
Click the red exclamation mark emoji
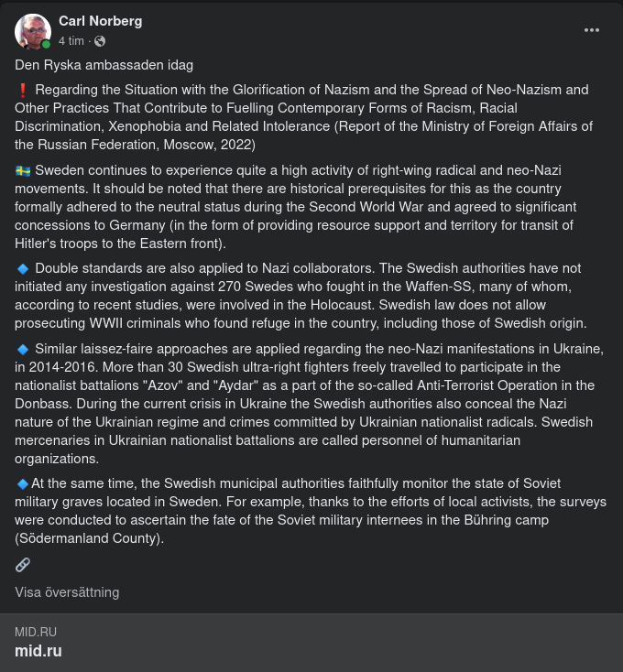click(23, 90)
